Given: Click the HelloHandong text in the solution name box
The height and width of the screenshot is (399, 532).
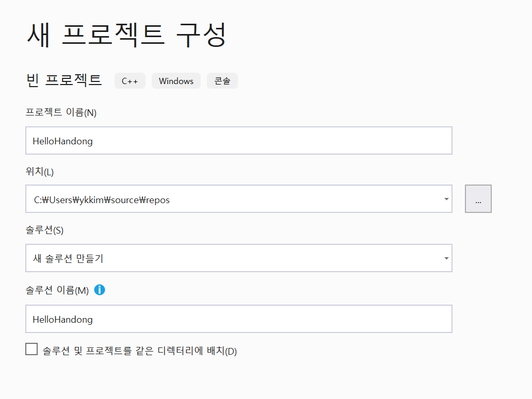Looking at the screenshot, I should [62, 320].
